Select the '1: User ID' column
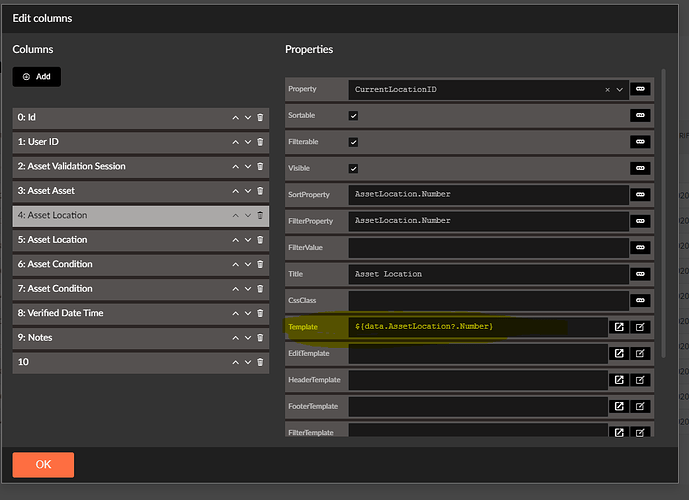 [x=141, y=142]
